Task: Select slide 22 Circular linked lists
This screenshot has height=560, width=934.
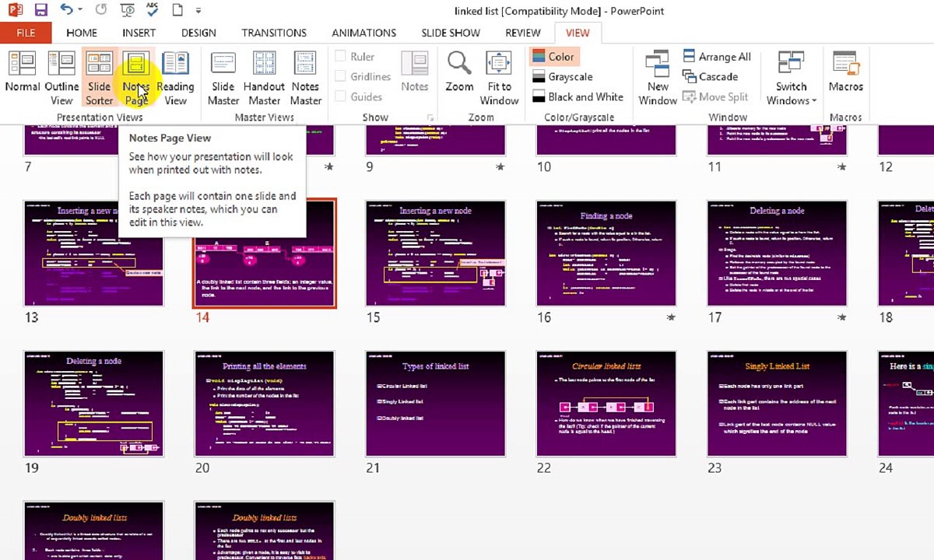Action: (x=606, y=404)
